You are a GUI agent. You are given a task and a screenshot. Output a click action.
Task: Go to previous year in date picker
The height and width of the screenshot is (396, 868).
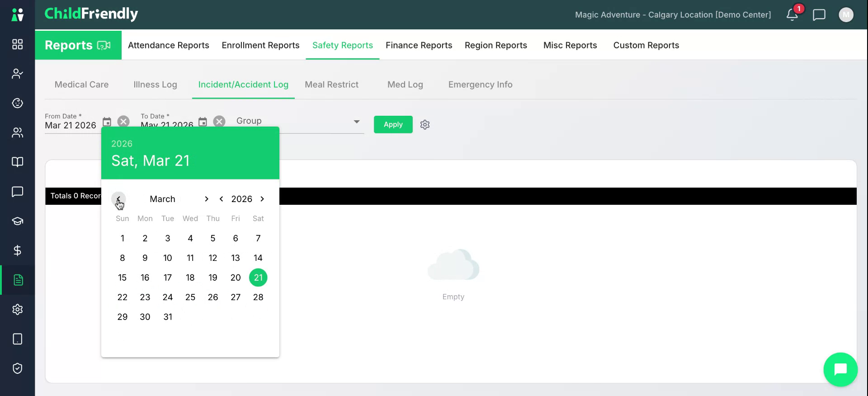[222, 199]
